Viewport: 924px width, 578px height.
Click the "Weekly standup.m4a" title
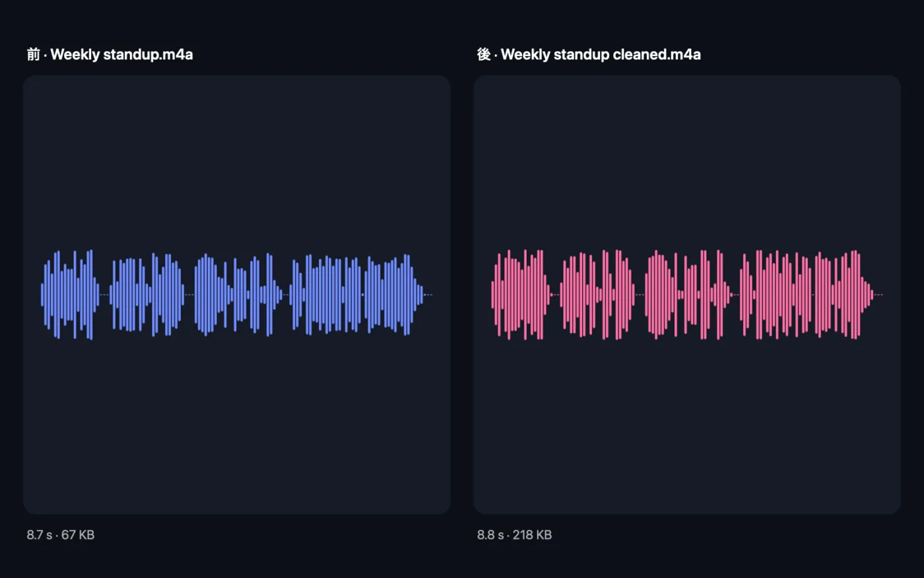(x=121, y=54)
